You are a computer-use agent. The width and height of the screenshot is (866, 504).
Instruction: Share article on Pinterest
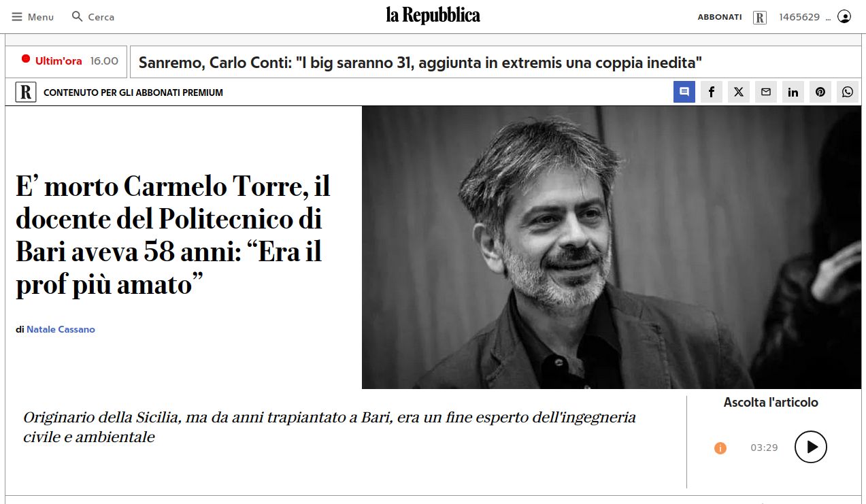(x=820, y=92)
